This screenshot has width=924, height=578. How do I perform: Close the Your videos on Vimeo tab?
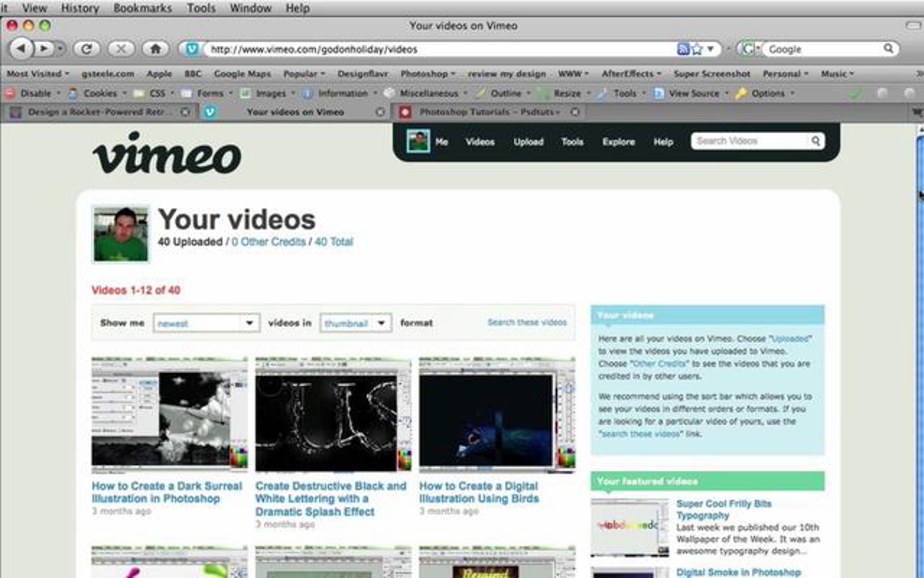tap(380, 112)
